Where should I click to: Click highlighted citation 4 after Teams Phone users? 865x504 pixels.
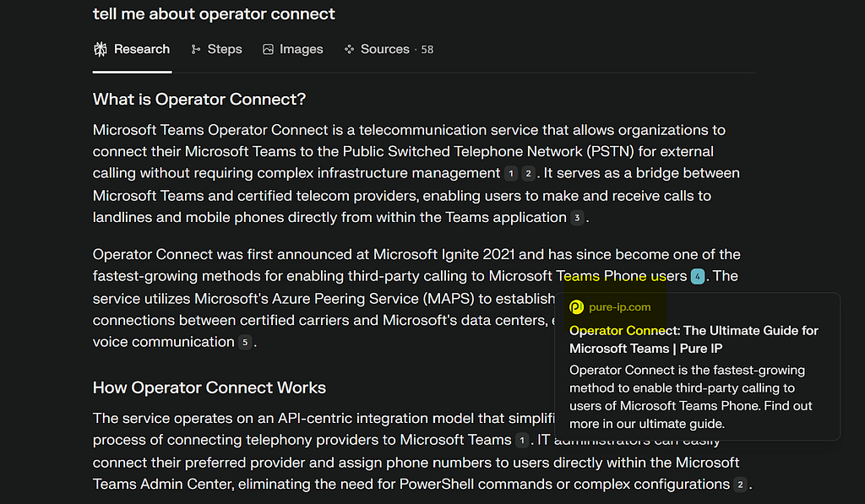pyautogui.click(x=697, y=276)
